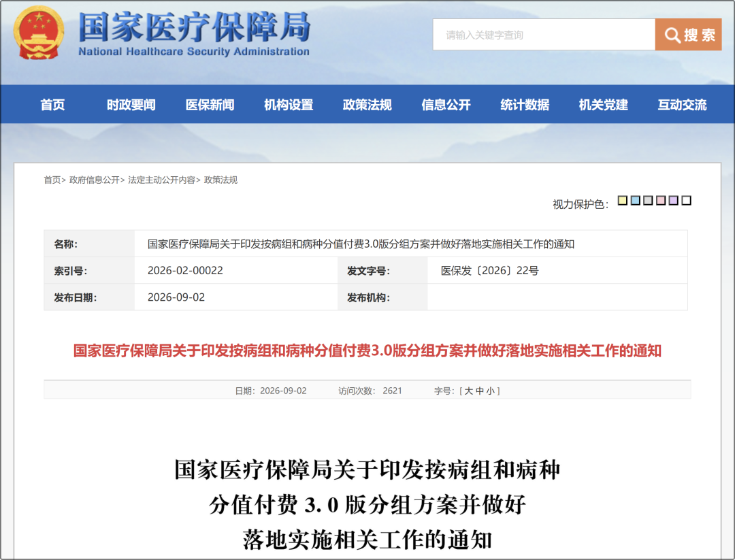Set font size to 大
This screenshot has height=560, width=735.
(x=468, y=391)
